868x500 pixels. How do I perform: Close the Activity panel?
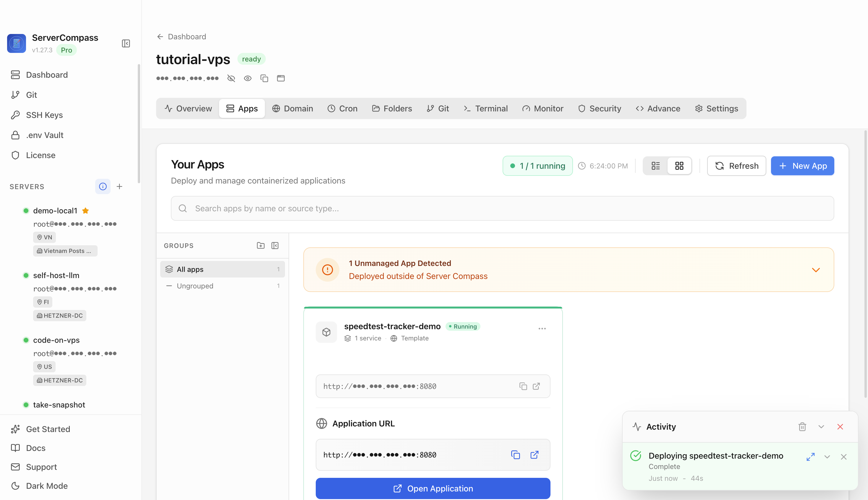click(840, 427)
